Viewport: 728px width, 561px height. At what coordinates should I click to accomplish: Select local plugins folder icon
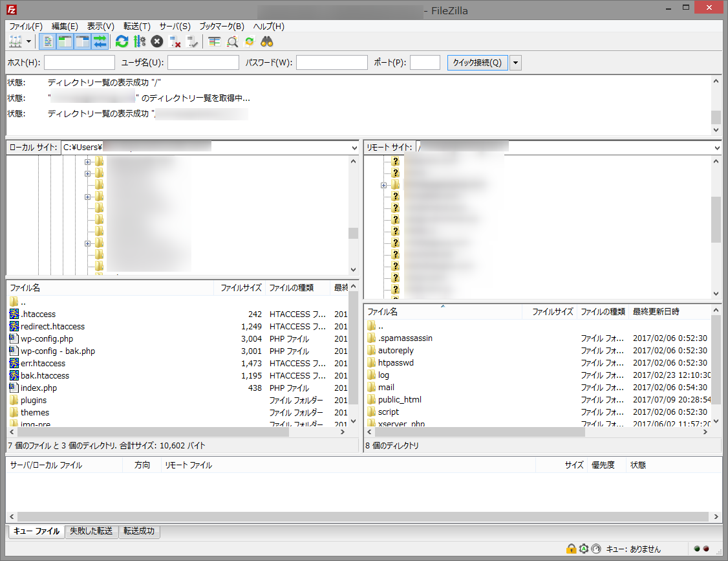coord(14,400)
